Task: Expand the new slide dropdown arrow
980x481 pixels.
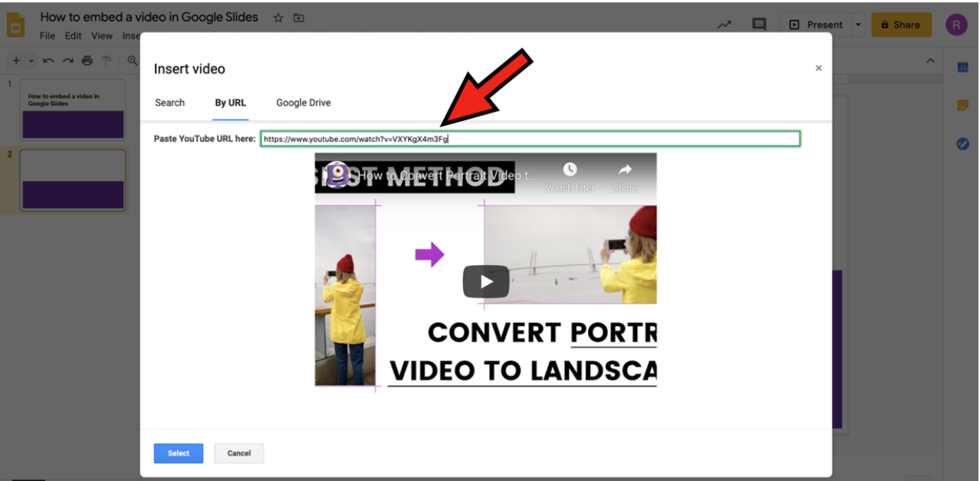Action: click(32, 60)
